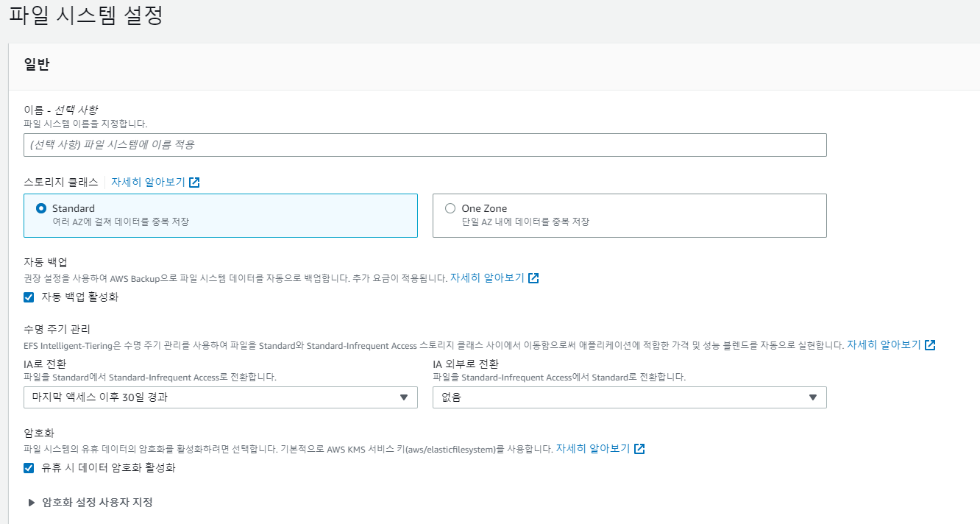This screenshot has width=980, height=524.
Task: Click the '여러 AZ에 걸쳐 데이터를 중복 저장' description
Action: pos(121,222)
